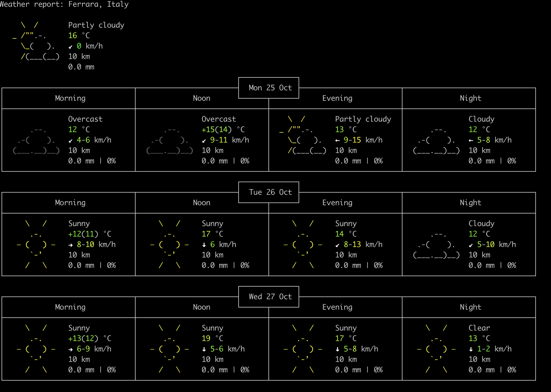Screen dimensions: 551x392
Task: Click the Partly cloudy condition label
Action: pos(96,25)
